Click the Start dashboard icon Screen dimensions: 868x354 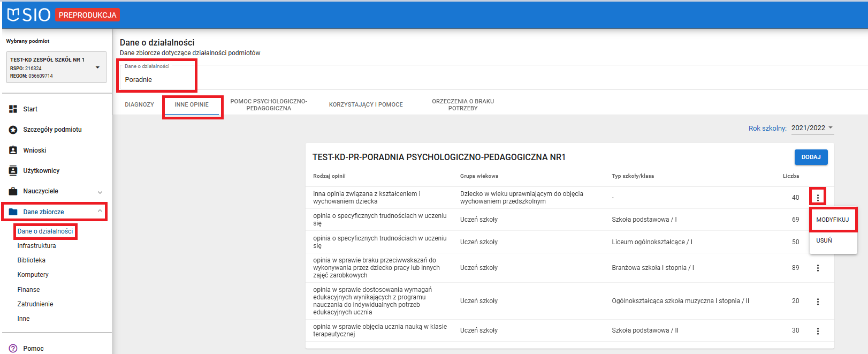coord(13,109)
